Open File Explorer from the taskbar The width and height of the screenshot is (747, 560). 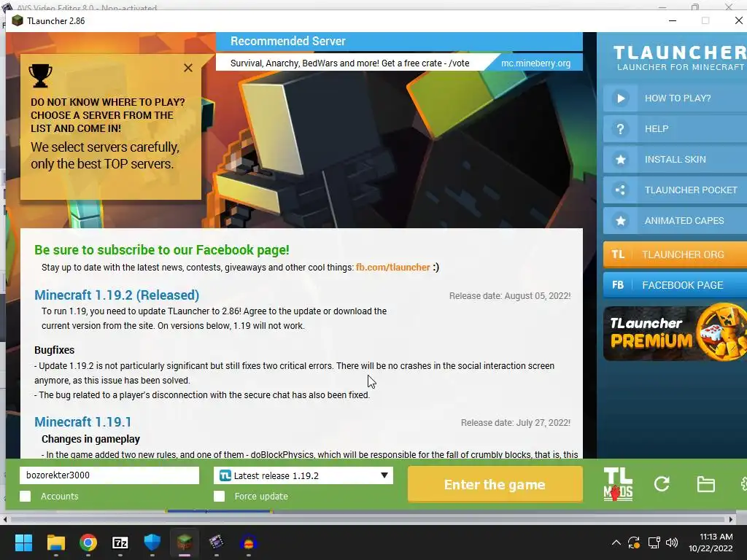coord(55,542)
